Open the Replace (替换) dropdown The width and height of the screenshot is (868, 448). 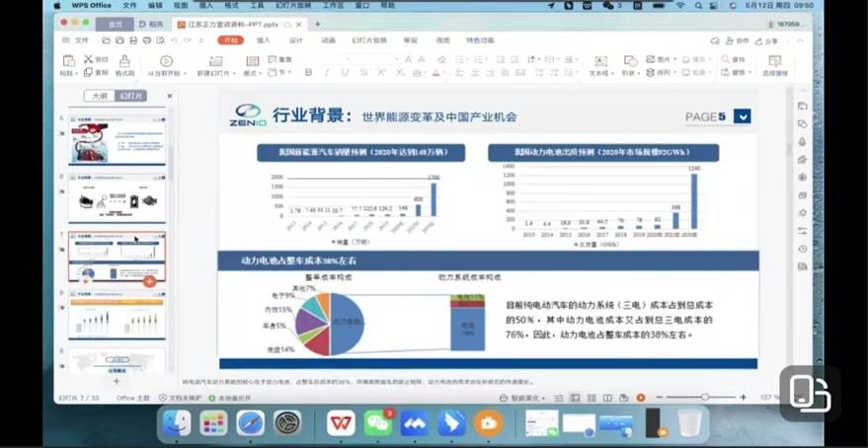(x=737, y=72)
